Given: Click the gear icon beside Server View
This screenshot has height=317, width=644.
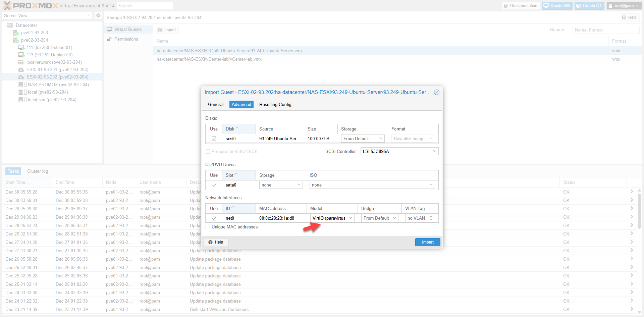Looking at the screenshot, I should [x=98, y=15].
